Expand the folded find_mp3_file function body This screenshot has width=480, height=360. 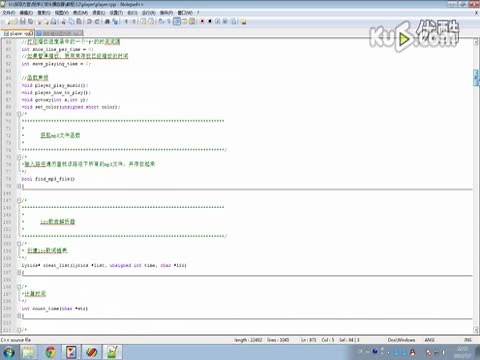(19, 186)
